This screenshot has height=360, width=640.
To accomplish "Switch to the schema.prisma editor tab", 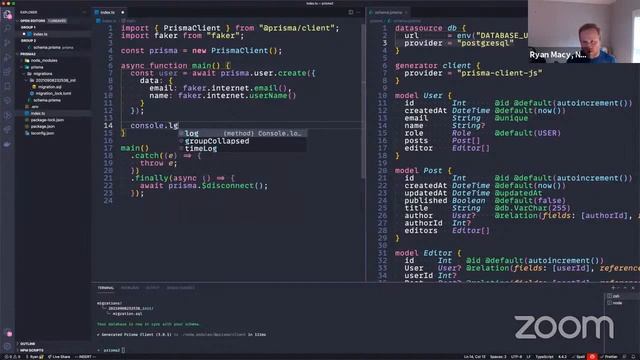I will click(x=387, y=12).
